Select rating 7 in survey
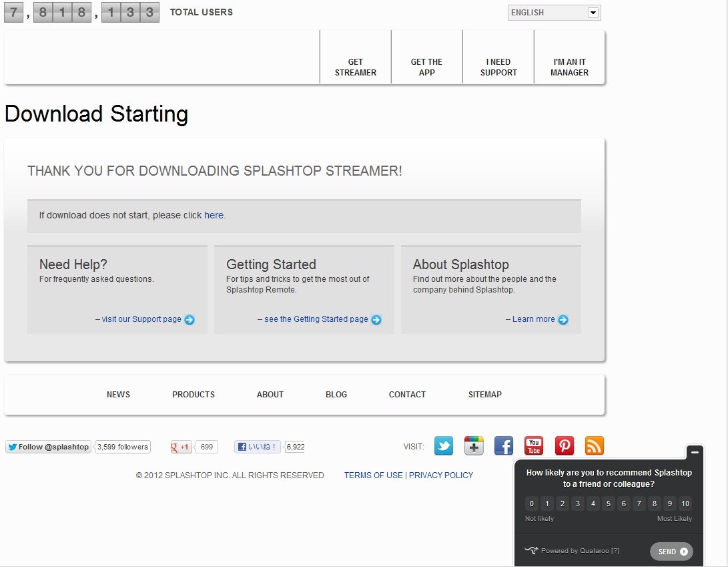728x567 pixels. tap(639, 504)
